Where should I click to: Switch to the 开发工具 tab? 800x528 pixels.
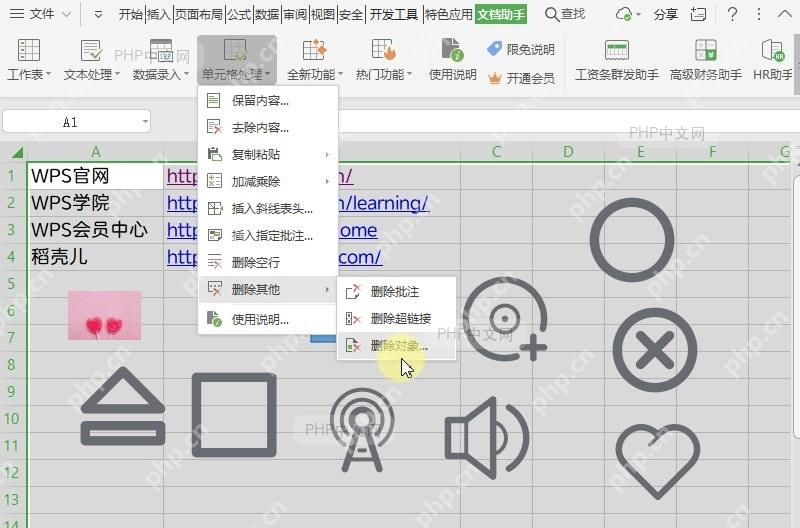click(x=393, y=14)
